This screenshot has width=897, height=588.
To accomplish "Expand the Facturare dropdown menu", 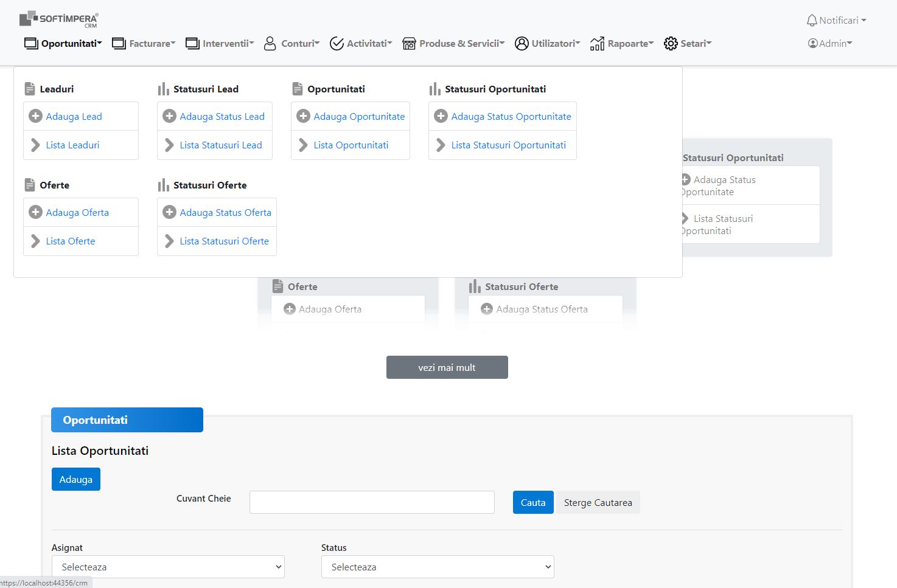I will pyautogui.click(x=144, y=43).
